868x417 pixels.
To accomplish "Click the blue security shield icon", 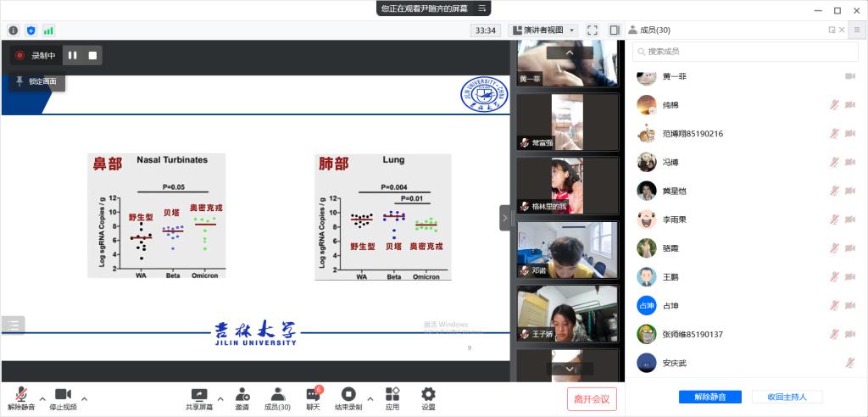I will [x=31, y=31].
